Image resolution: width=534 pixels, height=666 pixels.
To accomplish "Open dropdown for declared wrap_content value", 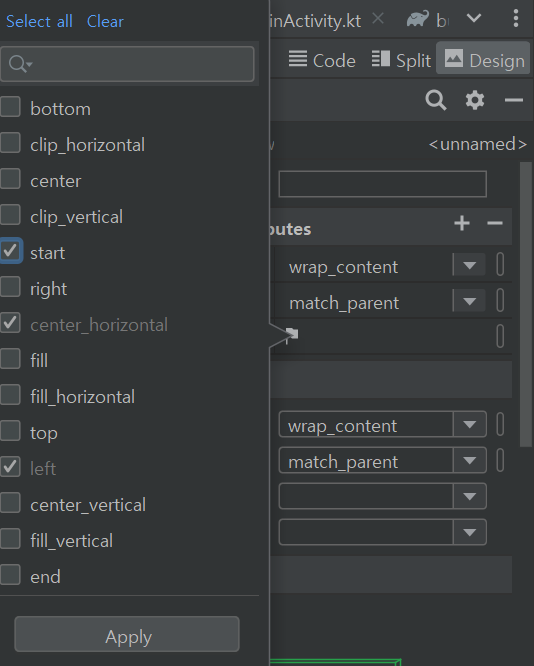I will 469,265.
